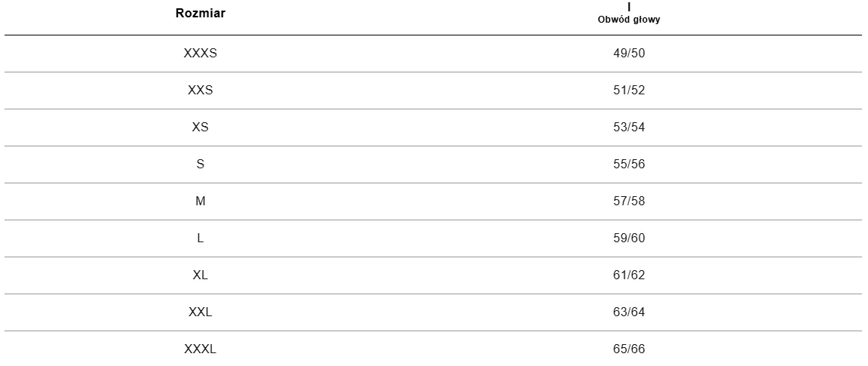Image resolution: width=868 pixels, height=366 pixels.
Task: Select the XXXS size cell
Action: click(201, 53)
